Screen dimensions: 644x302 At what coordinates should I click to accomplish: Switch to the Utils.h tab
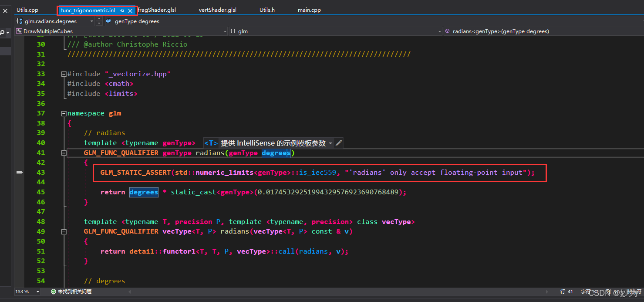[267, 10]
